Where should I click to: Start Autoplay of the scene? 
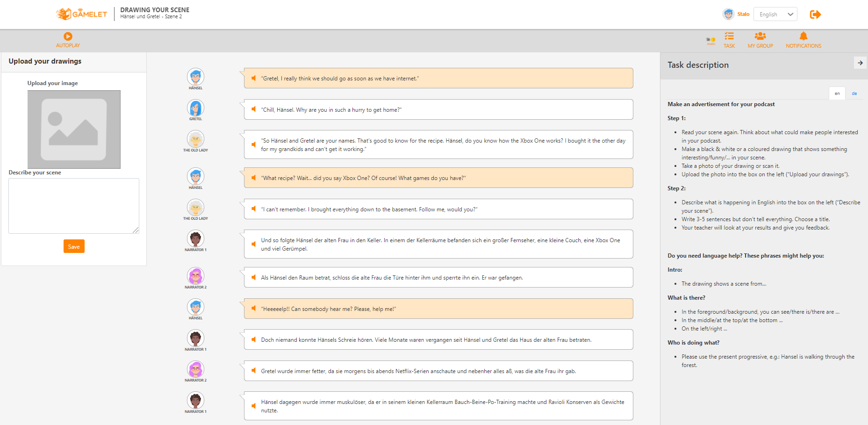click(x=68, y=40)
